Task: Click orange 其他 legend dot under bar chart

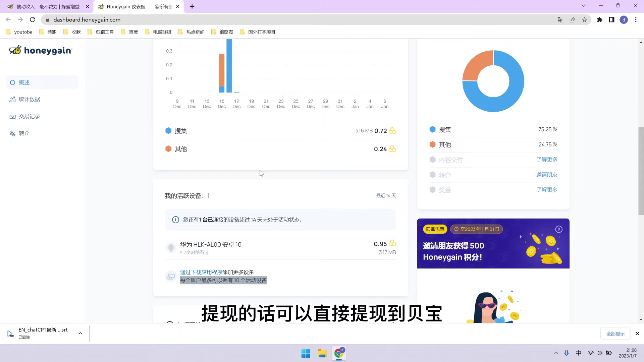Action: click(x=168, y=149)
